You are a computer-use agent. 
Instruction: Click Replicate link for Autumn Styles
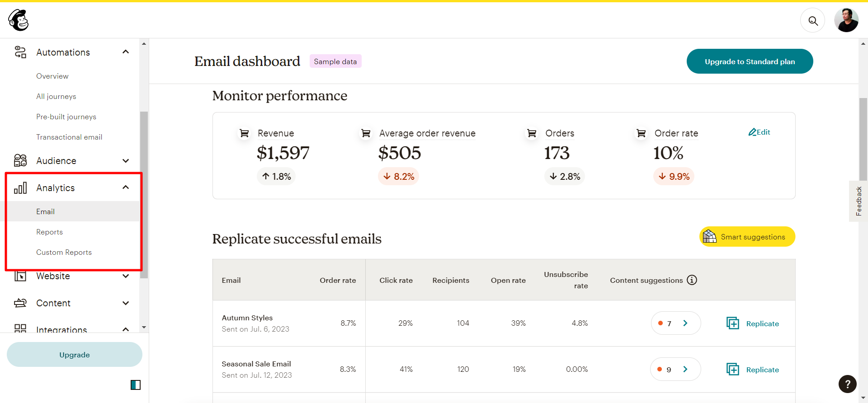coord(762,323)
